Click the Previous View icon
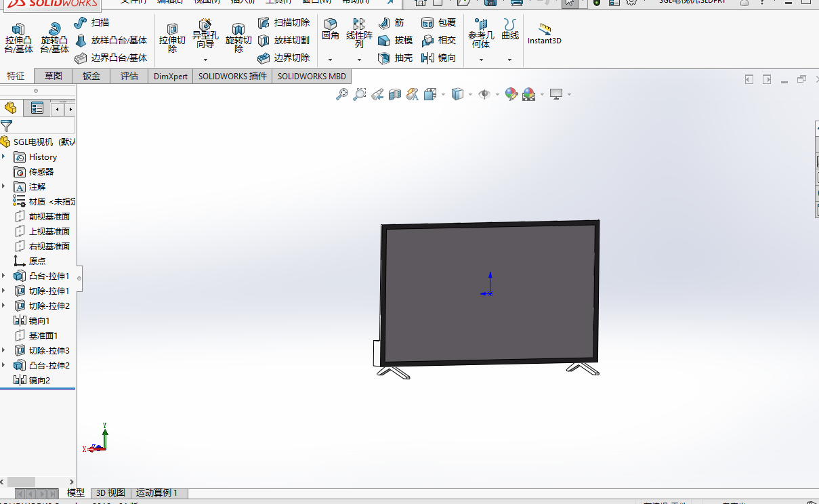This screenshot has width=819, height=504. (x=377, y=95)
